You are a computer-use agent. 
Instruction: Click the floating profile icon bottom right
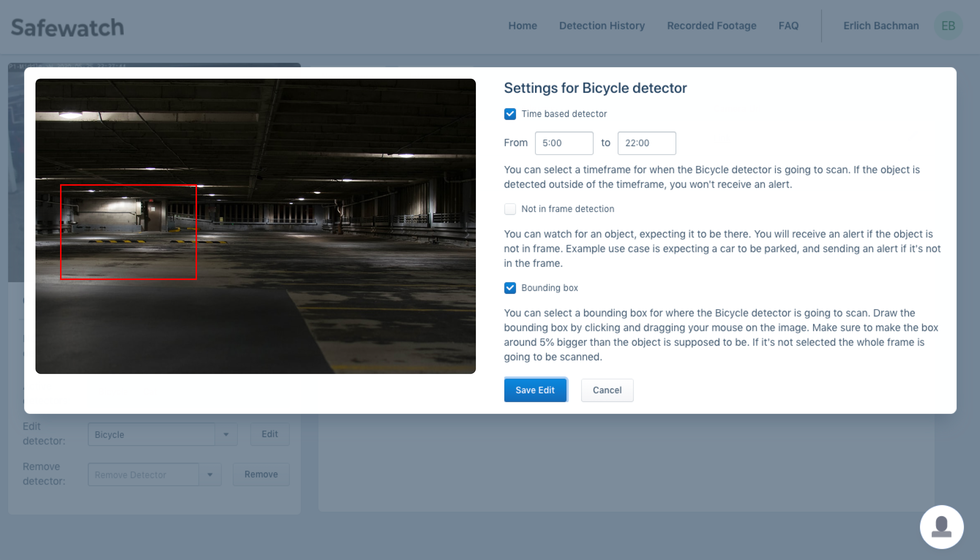click(x=941, y=527)
